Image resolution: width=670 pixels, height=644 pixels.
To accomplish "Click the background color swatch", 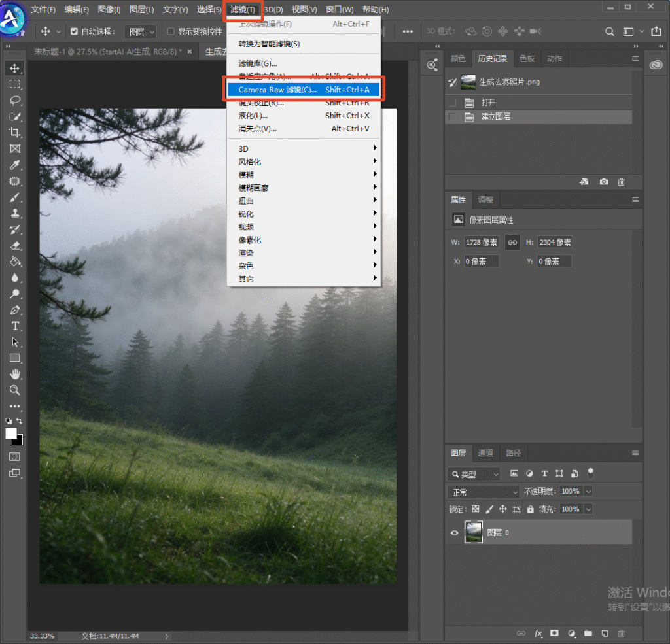I will coord(19,440).
